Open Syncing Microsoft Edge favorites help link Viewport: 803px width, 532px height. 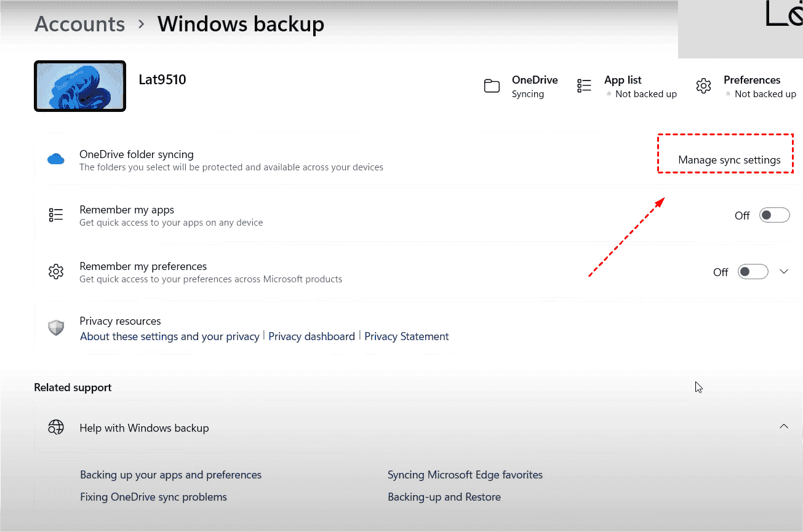(465, 475)
